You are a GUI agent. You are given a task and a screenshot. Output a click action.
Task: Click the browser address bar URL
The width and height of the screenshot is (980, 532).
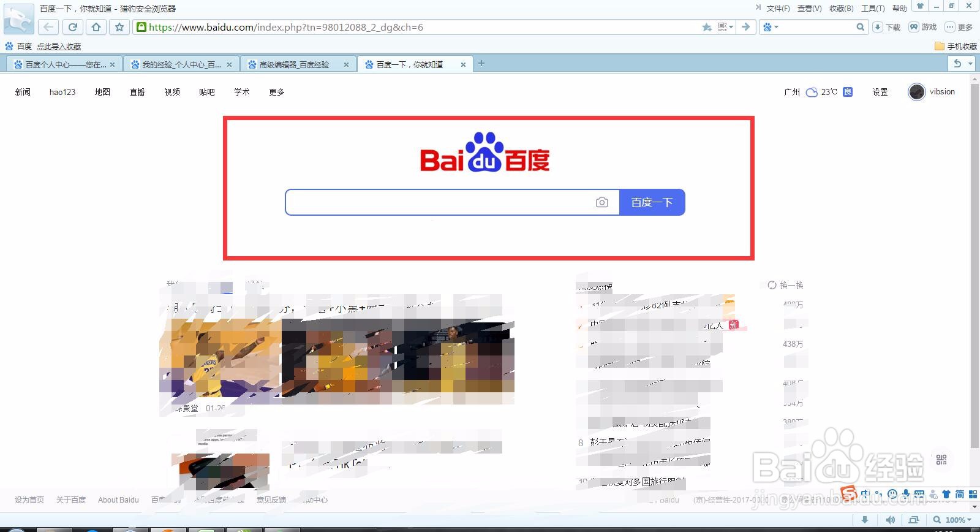pyautogui.click(x=286, y=27)
